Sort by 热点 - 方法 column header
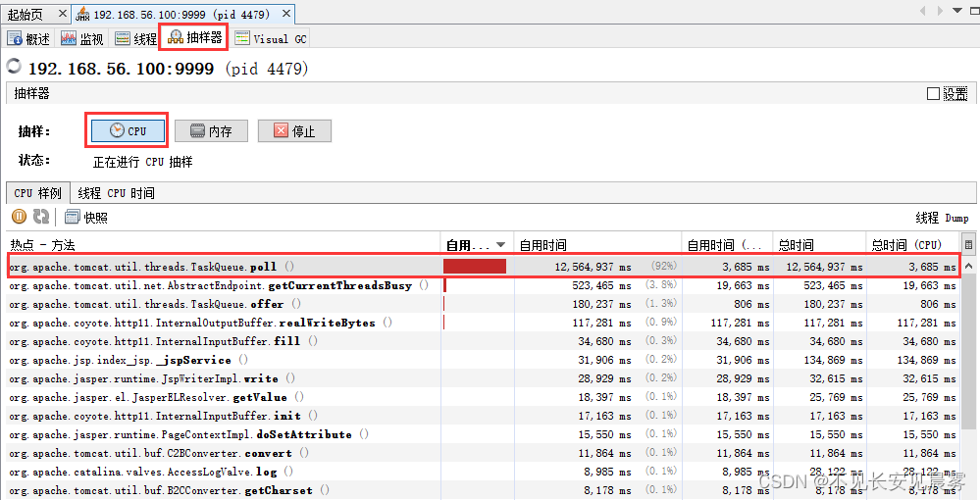Image resolution: width=980 pixels, height=500 pixels. point(223,244)
